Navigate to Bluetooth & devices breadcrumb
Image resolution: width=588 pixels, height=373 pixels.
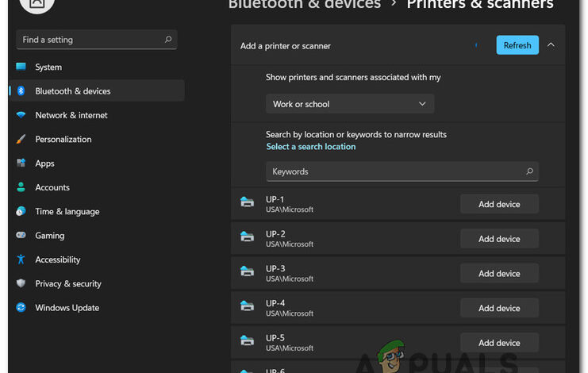tap(305, 5)
